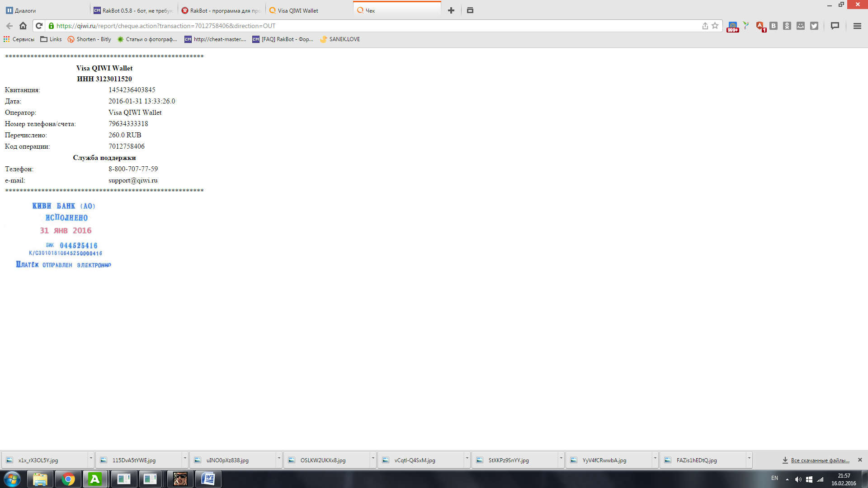Close the downloads bar

click(x=860, y=460)
